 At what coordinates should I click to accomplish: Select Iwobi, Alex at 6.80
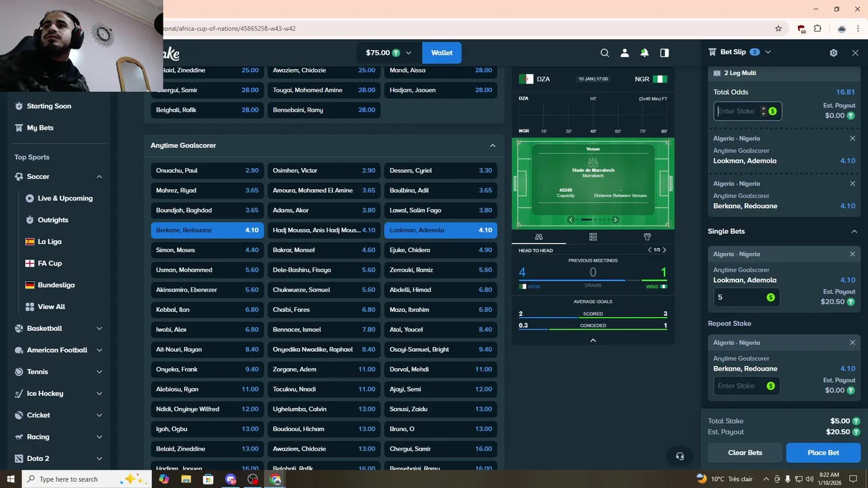[x=208, y=329]
